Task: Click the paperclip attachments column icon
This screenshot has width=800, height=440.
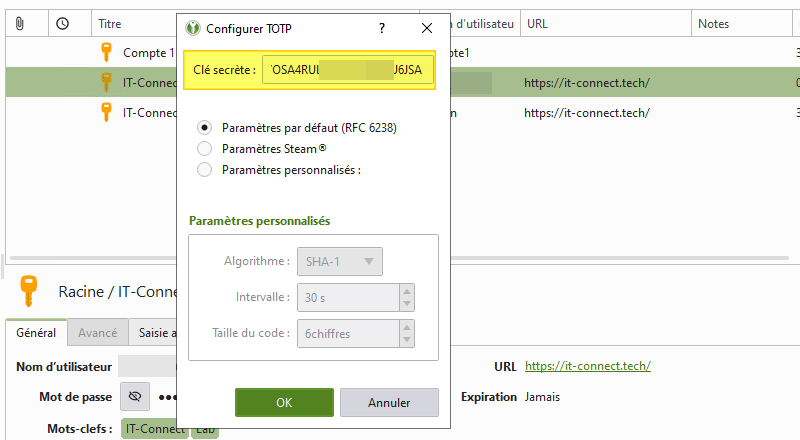Action: [20, 23]
